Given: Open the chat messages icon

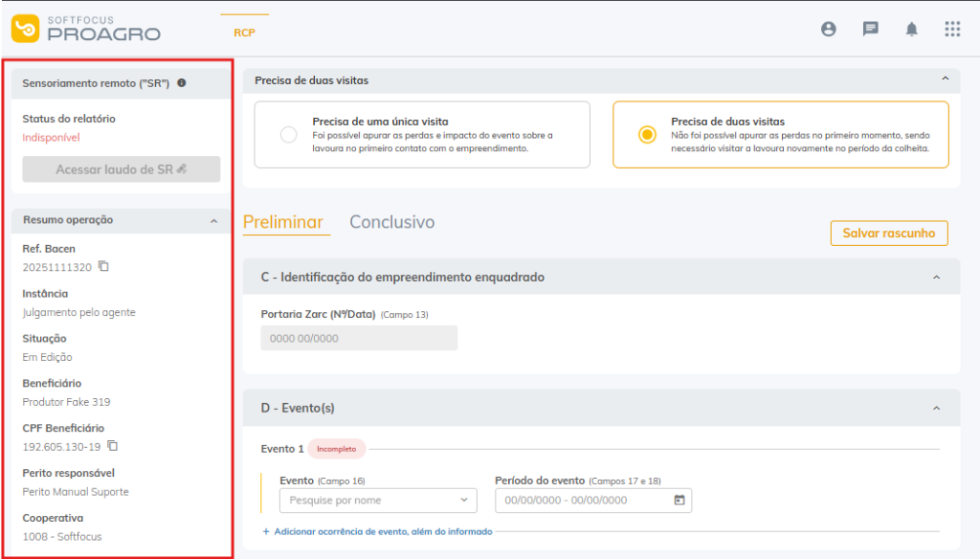Looking at the screenshot, I should tap(870, 29).
